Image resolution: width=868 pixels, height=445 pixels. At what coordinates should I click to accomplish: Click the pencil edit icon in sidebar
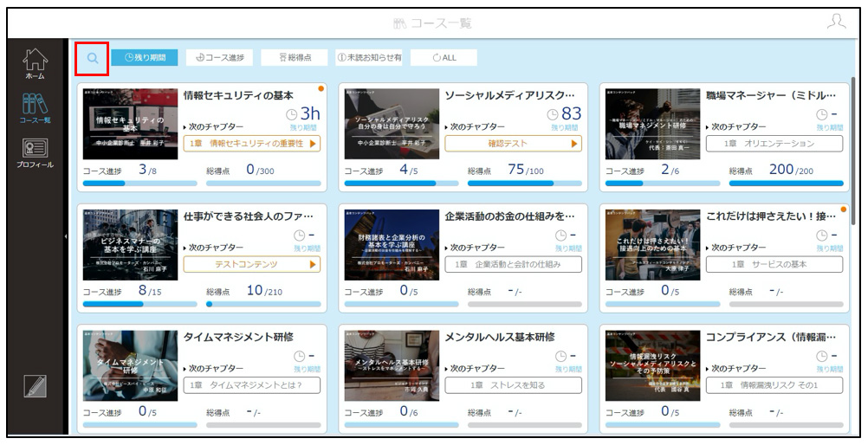point(35,386)
